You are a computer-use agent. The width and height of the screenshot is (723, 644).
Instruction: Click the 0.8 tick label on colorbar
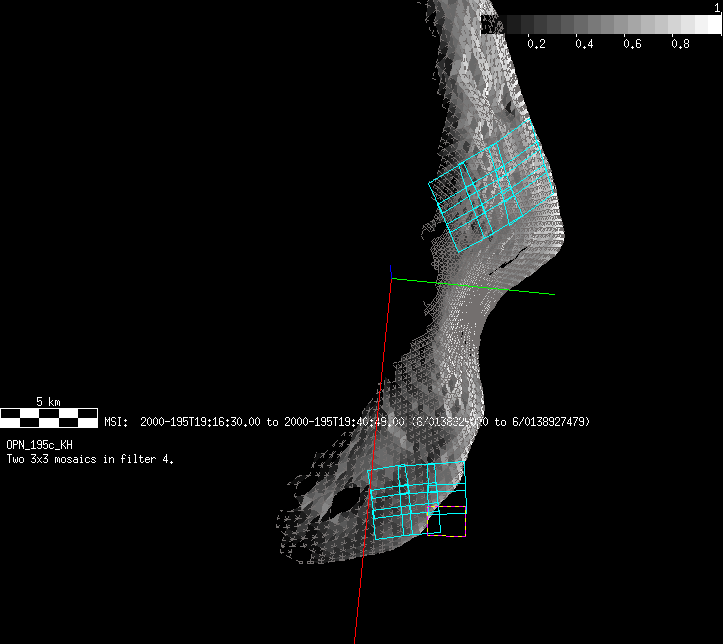point(680,44)
